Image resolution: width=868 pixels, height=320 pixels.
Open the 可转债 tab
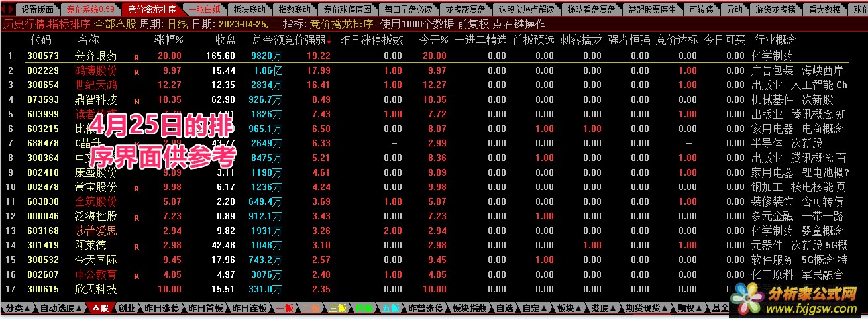pyautogui.click(x=701, y=9)
